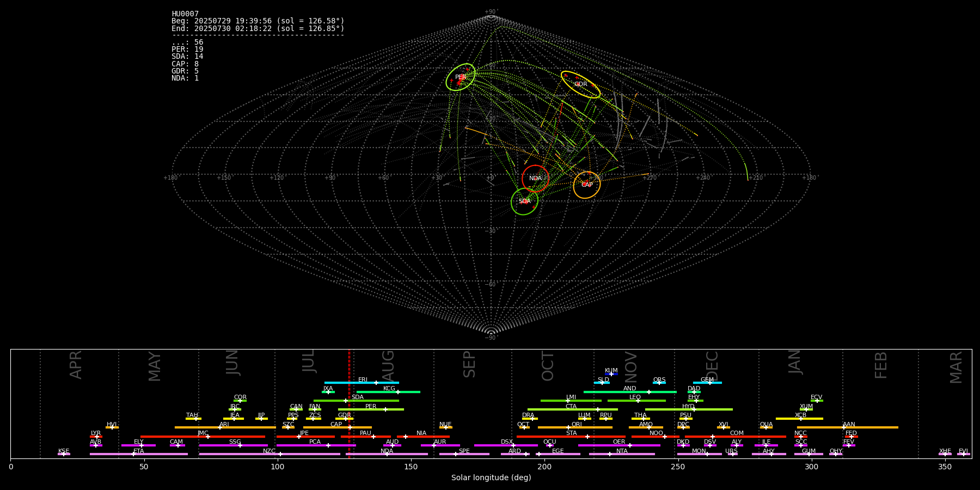Click the 'SDA: 14' count line
The width and height of the screenshot is (980, 490).
click(187, 57)
